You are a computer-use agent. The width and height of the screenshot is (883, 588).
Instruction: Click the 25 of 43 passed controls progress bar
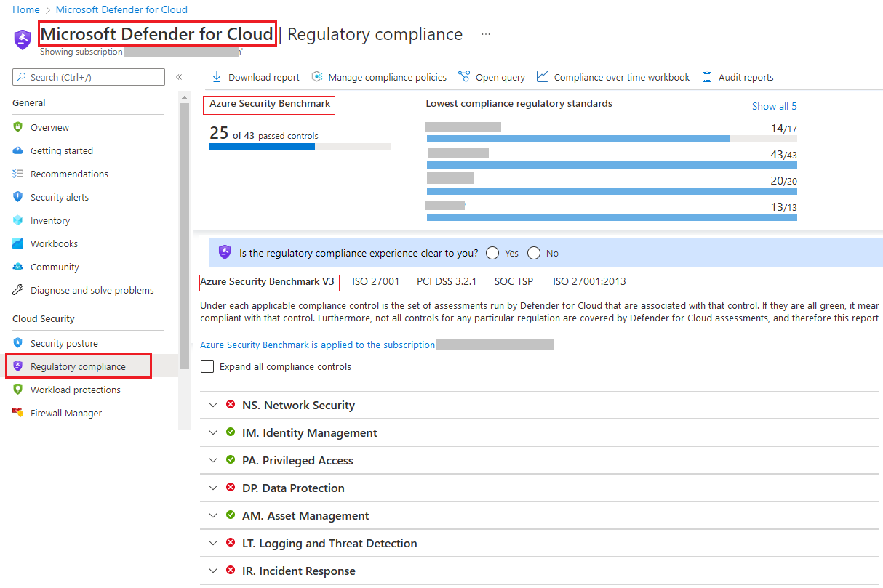pyautogui.click(x=300, y=147)
